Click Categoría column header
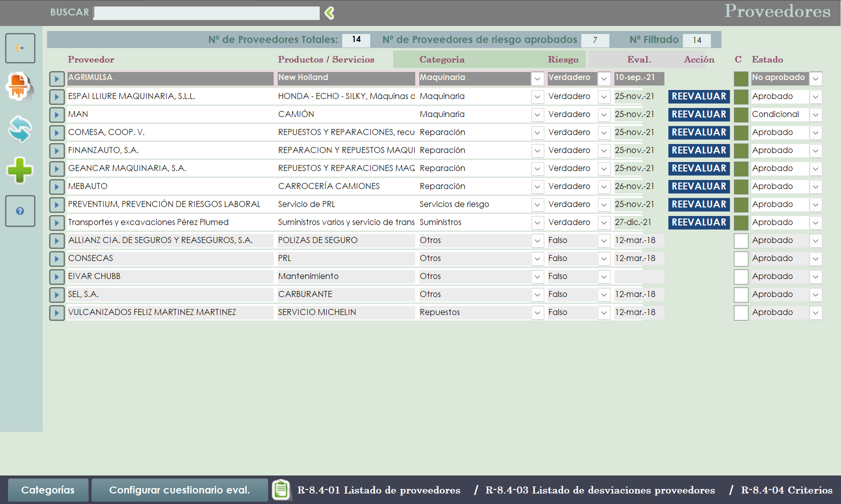Viewport: 841px width, 504px height. 442,59
